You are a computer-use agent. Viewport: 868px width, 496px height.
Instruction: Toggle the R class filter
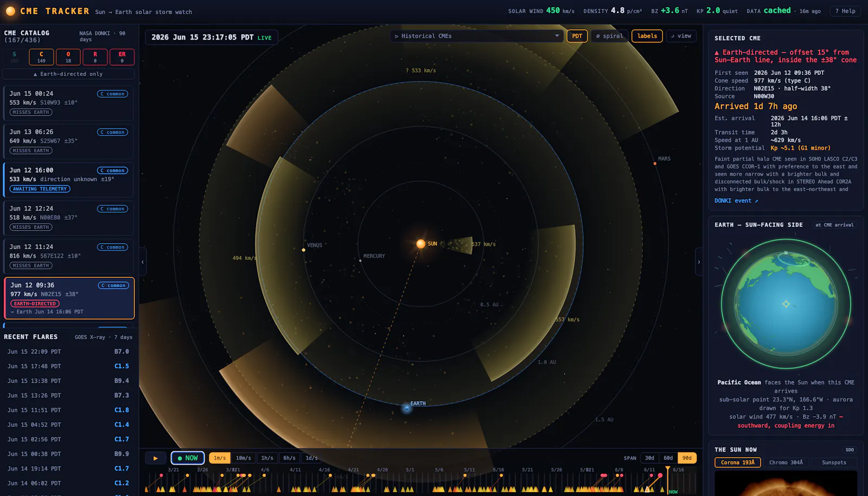click(95, 57)
